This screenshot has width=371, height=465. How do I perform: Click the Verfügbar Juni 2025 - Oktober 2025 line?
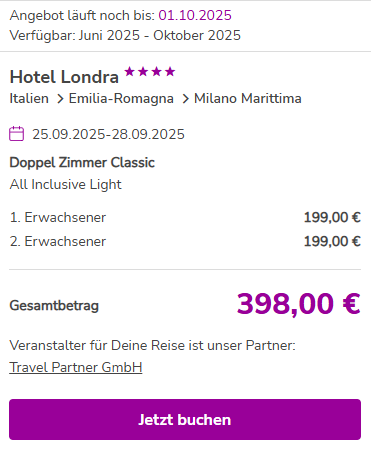pos(125,35)
